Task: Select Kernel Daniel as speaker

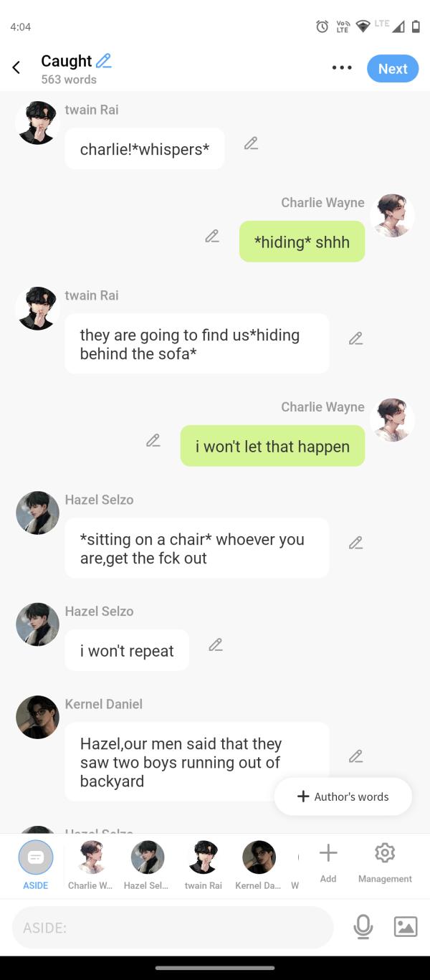Action: 259,865
